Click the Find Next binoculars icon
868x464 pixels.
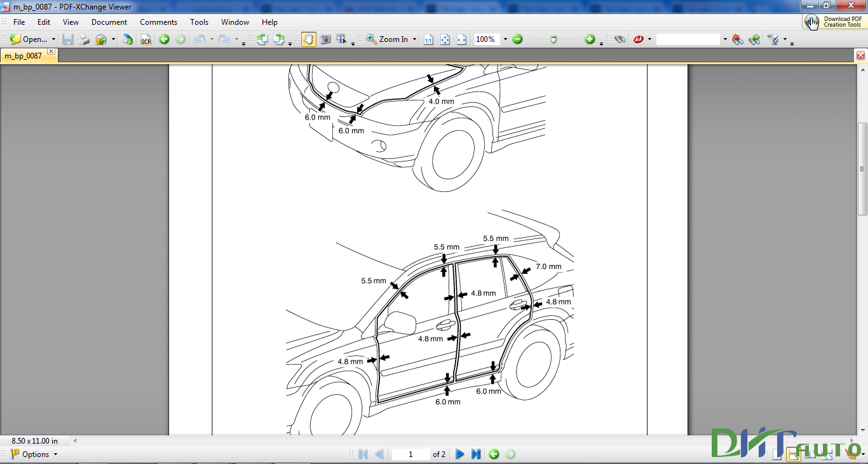click(754, 39)
